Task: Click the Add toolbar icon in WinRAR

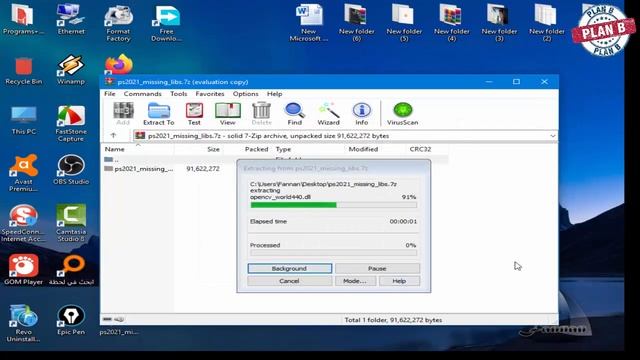Action: click(x=123, y=113)
